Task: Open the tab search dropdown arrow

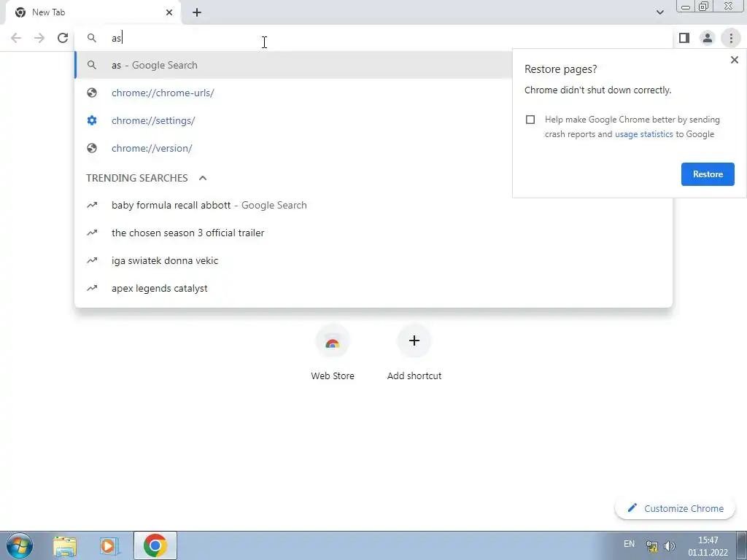Action: (659, 12)
